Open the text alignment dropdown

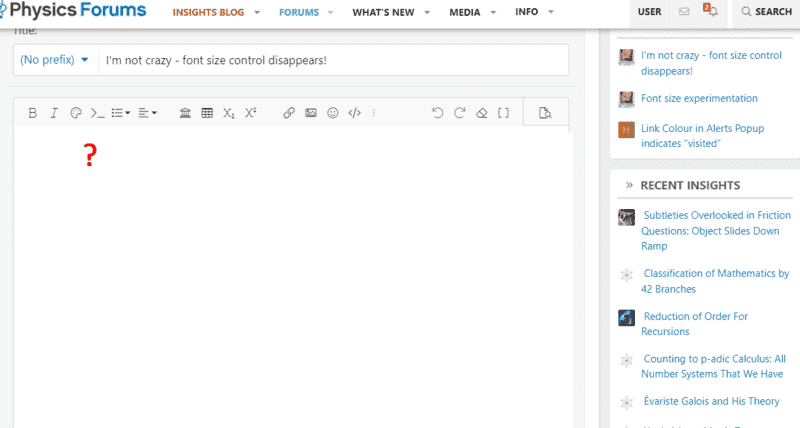click(x=148, y=113)
